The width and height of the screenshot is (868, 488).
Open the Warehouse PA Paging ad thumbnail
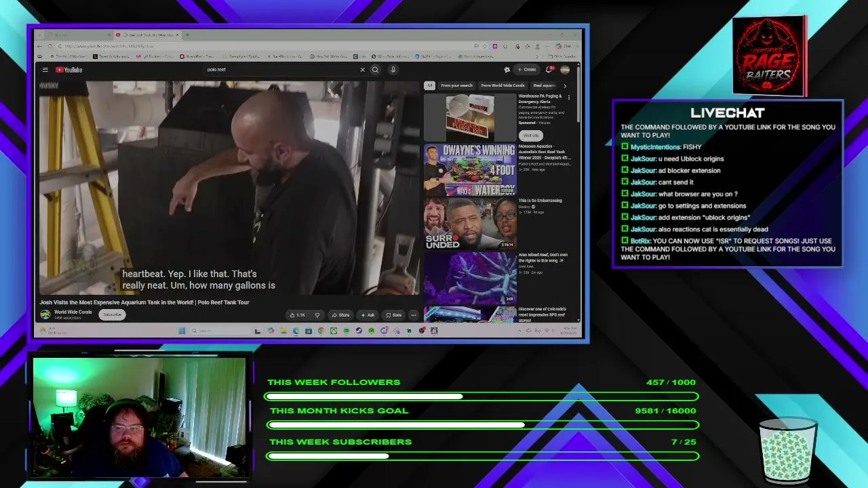470,117
